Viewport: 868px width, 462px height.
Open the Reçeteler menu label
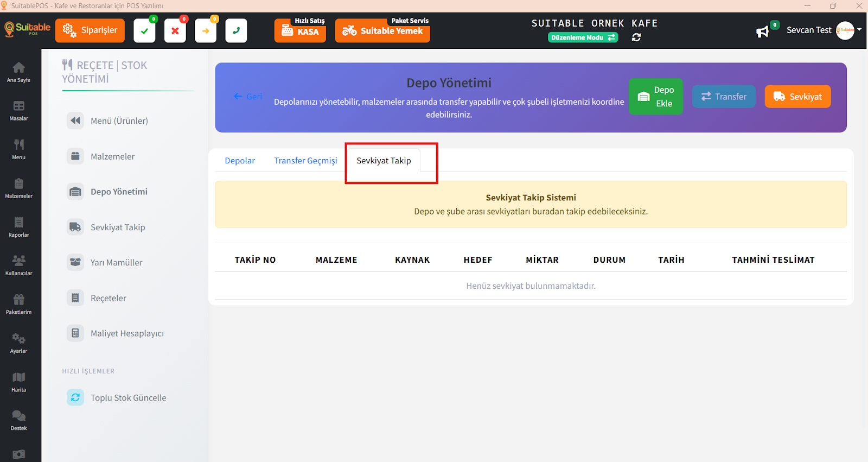pos(108,298)
